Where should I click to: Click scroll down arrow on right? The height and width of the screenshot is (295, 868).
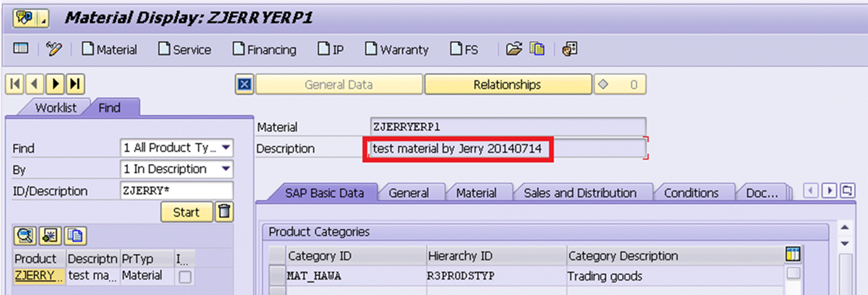coord(845,243)
